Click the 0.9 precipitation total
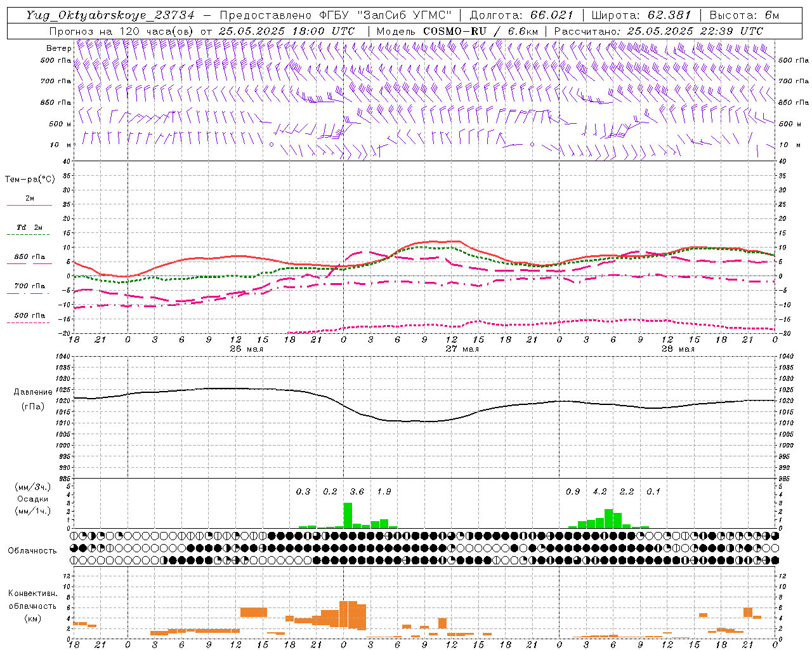 click(x=573, y=492)
